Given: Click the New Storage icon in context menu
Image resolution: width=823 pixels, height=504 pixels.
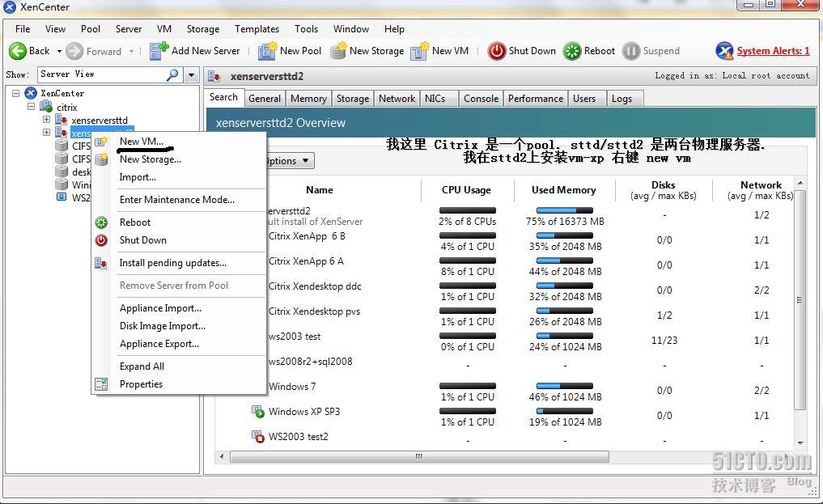Looking at the screenshot, I should pyautogui.click(x=101, y=159).
